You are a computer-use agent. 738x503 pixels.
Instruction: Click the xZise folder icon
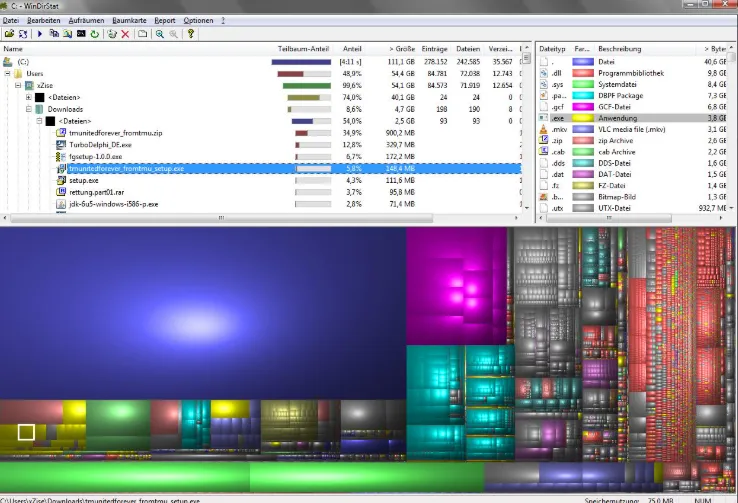(x=29, y=85)
